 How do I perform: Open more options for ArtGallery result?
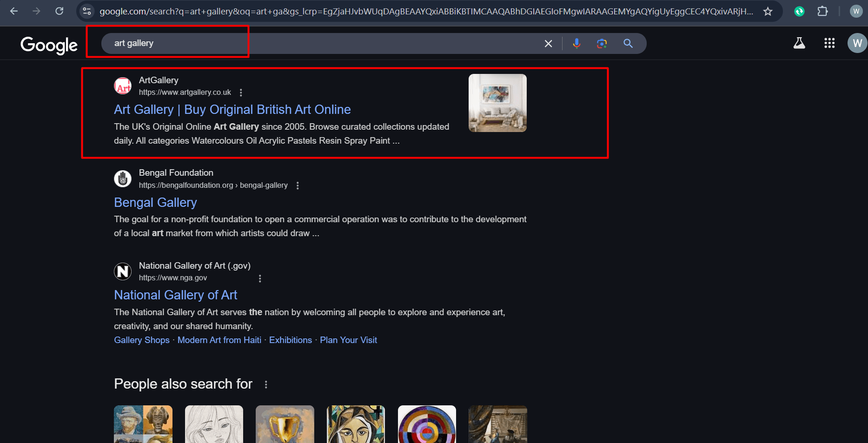point(241,93)
